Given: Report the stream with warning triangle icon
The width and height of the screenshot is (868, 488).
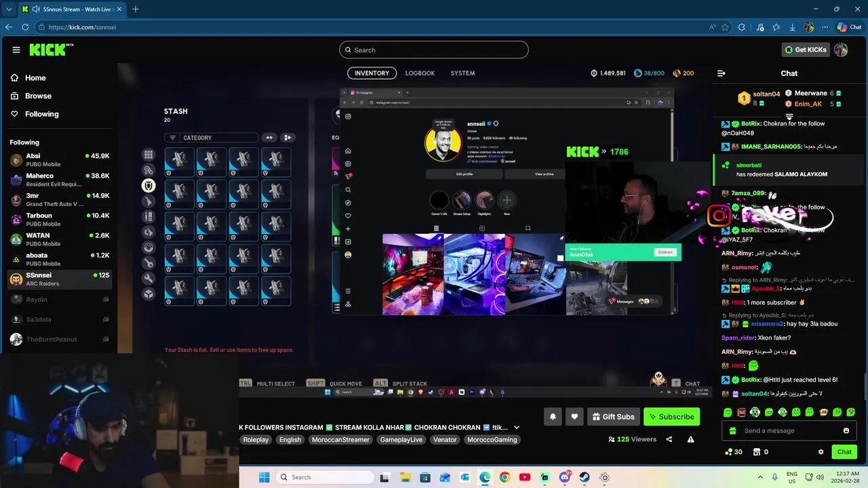Looking at the screenshot, I should click(x=690, y=439).
